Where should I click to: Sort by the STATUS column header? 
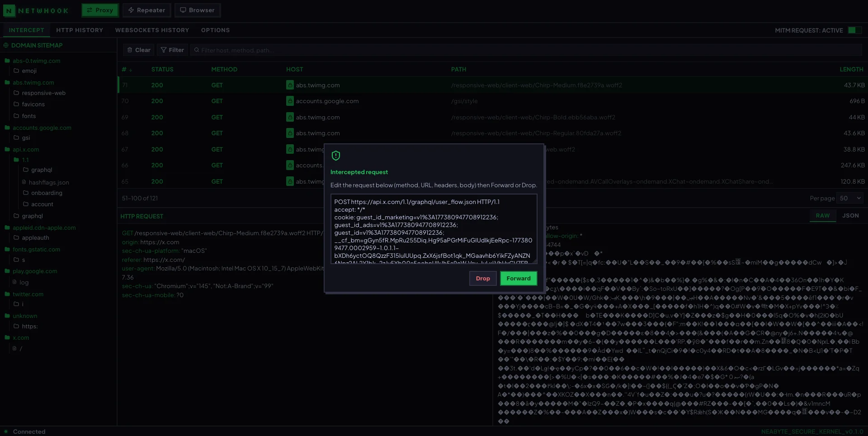click(x=162, y=69)
